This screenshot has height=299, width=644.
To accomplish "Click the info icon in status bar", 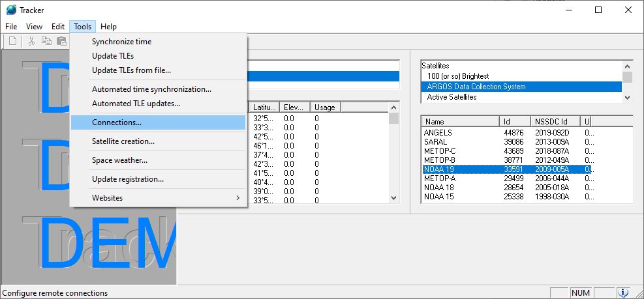I will coord(624,293).
